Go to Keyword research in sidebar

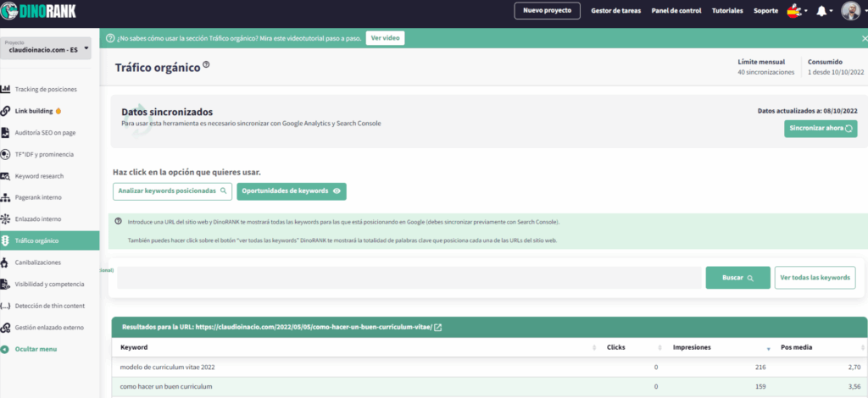tap(39, 176)
